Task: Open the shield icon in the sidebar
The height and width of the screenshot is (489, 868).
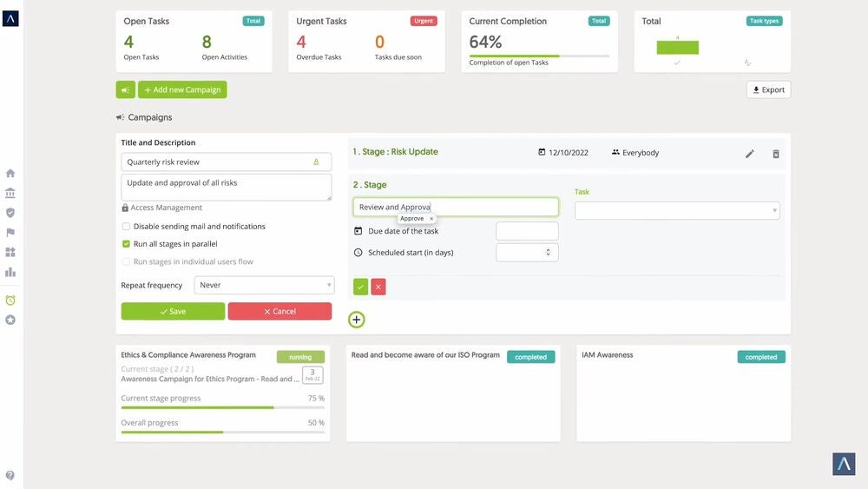Action: tap(10, 213)
